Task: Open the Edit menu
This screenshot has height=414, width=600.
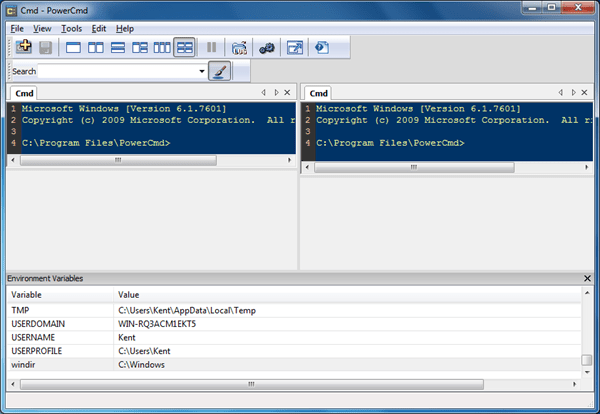Action: [99, 29]
